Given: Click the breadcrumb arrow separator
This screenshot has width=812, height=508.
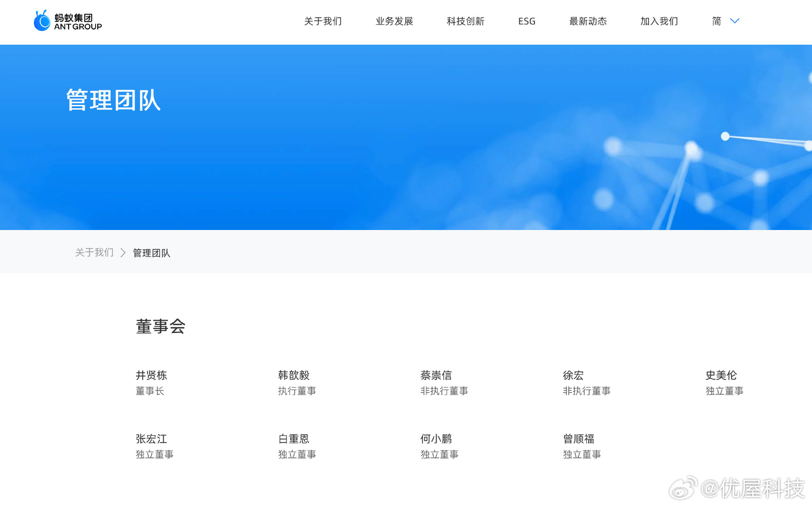Looking at the screenshot, I should 123,253.
